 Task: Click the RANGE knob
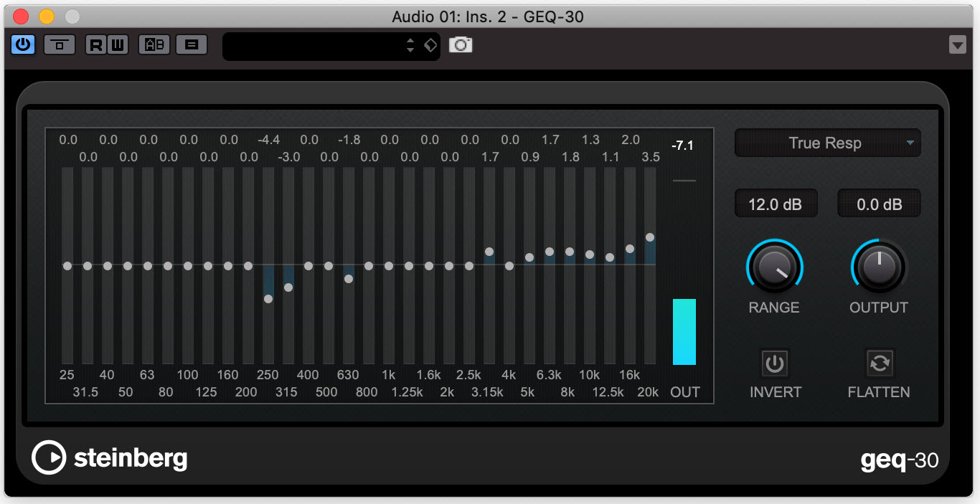(774, 267)
